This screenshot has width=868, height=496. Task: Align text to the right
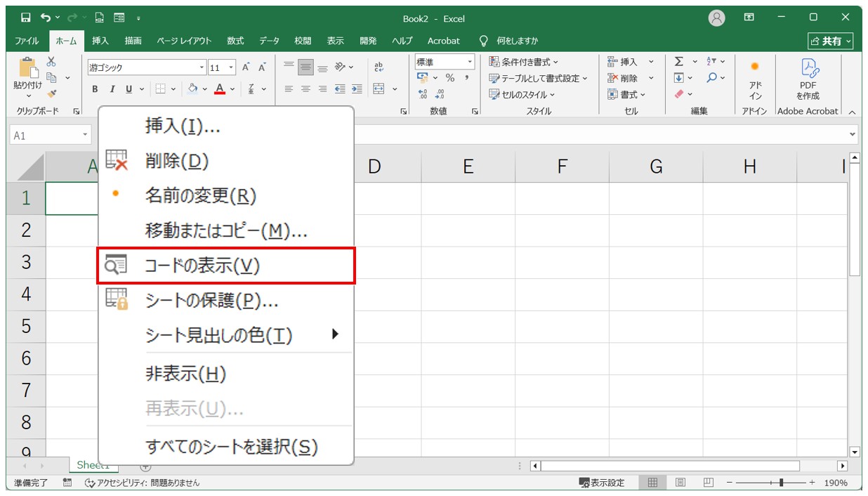322,89
